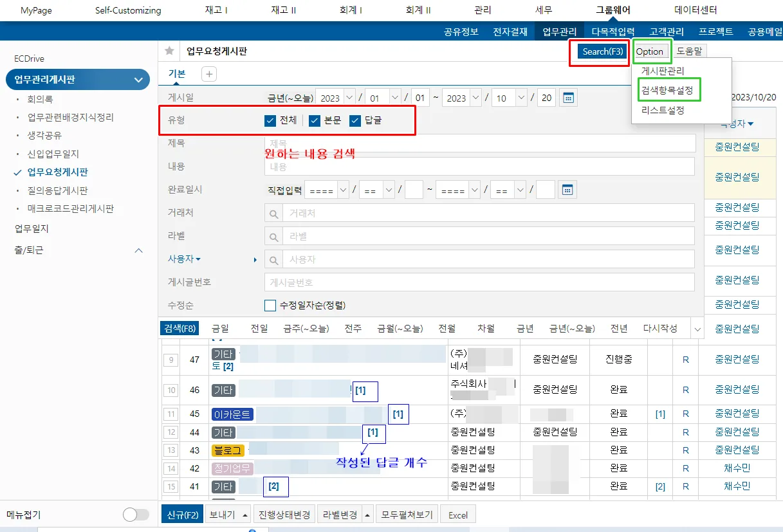
Task: Toggle the 메뉴접기 switch
Action: pos(136,515)
